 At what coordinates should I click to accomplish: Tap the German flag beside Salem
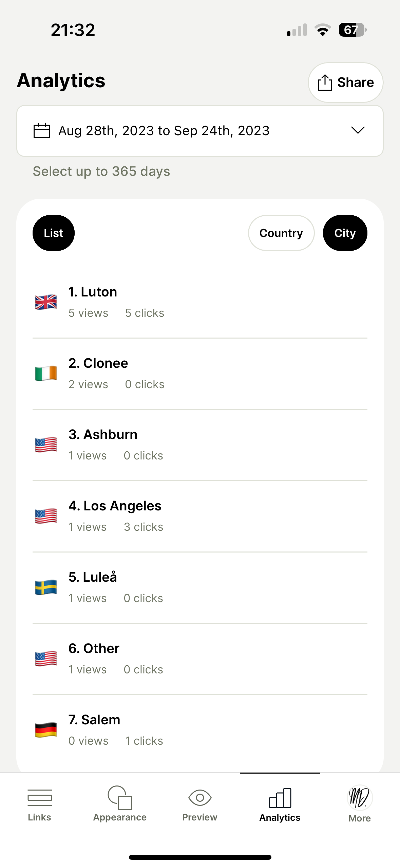point(46,730)
